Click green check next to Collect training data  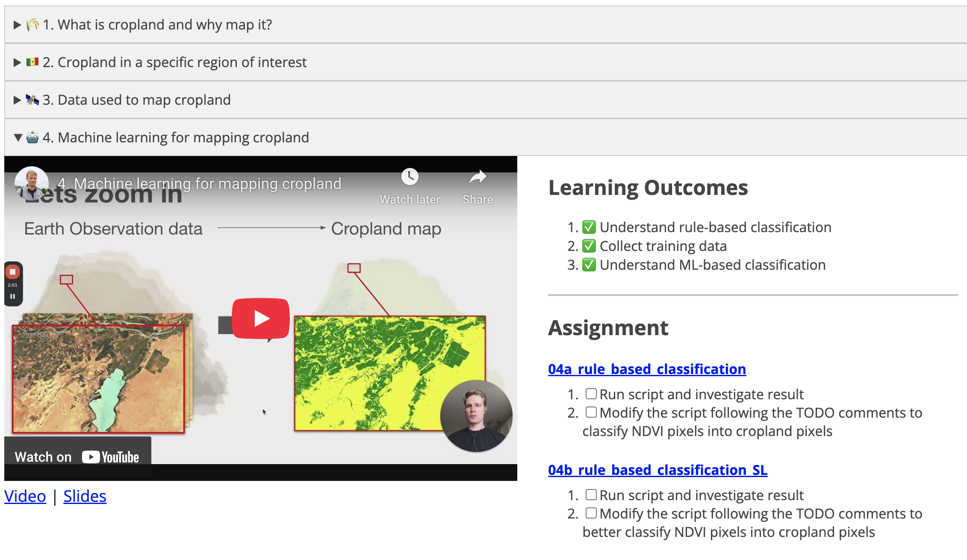pyautogui.click(x=589, y=246)
